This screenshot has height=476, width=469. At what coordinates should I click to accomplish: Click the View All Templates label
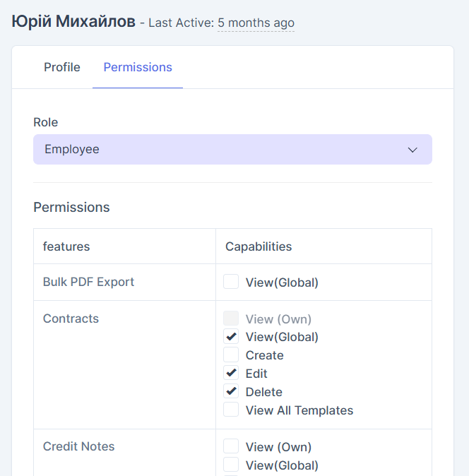tap(299, 410)
